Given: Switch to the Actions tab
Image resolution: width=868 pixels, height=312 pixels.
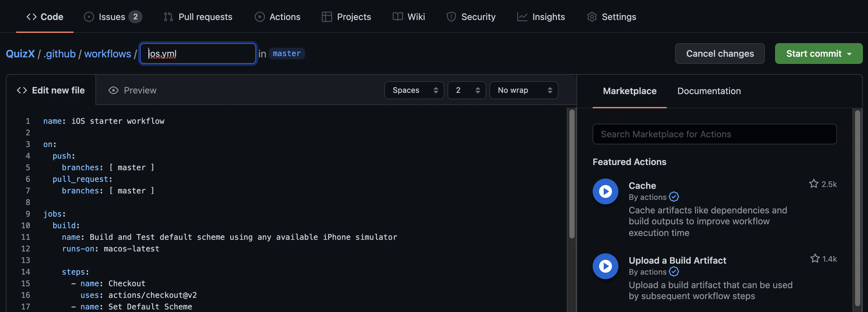Looking at the screenshot, I should pyautogui.click(x=277, y=16).
